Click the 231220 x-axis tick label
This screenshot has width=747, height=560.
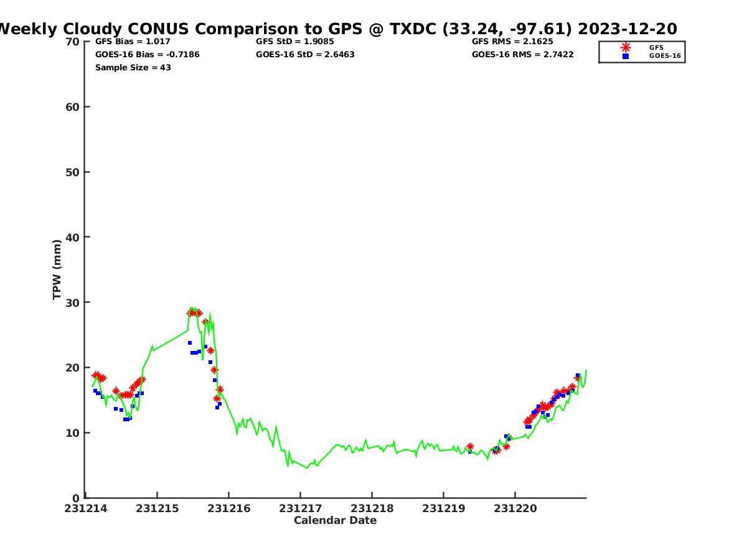pos(515,508)
